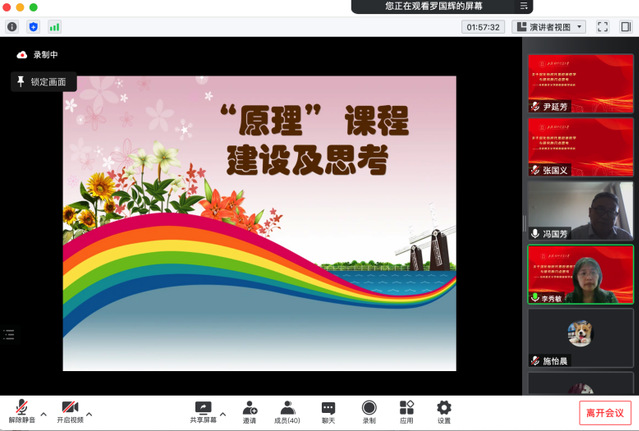This screenshot has width=639, height=431.
Task: Click the 录制中 recording status indicator
Action: [39, 55]
